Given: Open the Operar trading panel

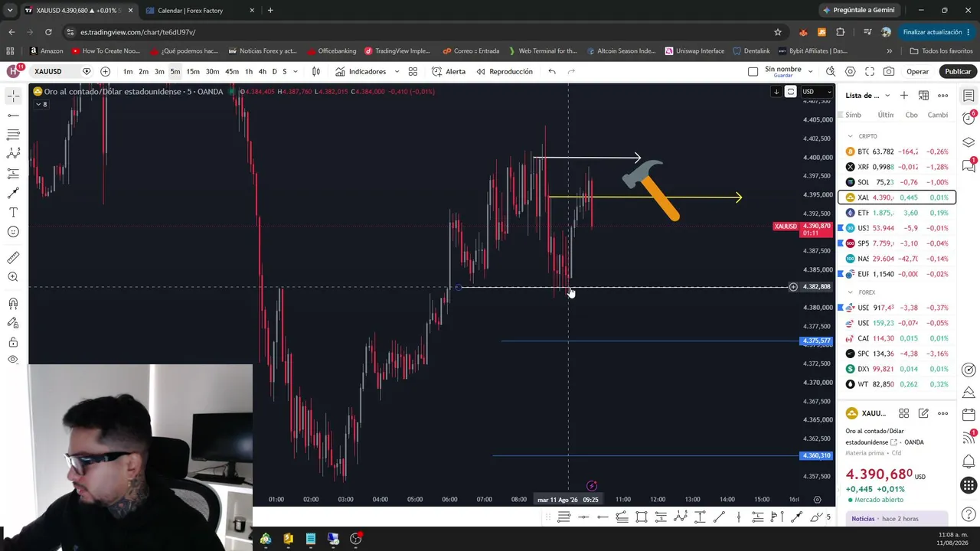Looking at the screenshot, I should 917,71.
